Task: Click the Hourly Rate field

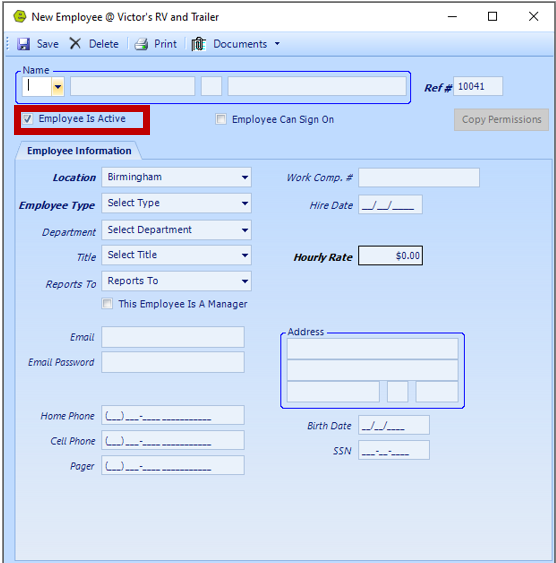Action: [390, 256]
